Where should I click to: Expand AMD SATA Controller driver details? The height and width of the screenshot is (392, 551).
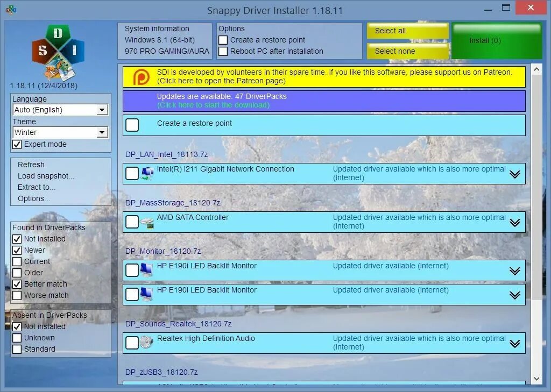515,223
